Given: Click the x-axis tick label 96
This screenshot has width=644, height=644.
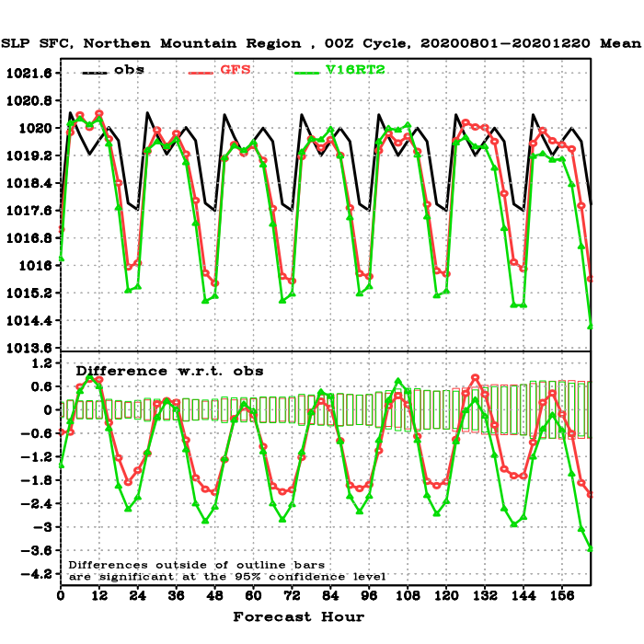Looking at the screenshot, I should pyautogui.click(x=369, y=596).
